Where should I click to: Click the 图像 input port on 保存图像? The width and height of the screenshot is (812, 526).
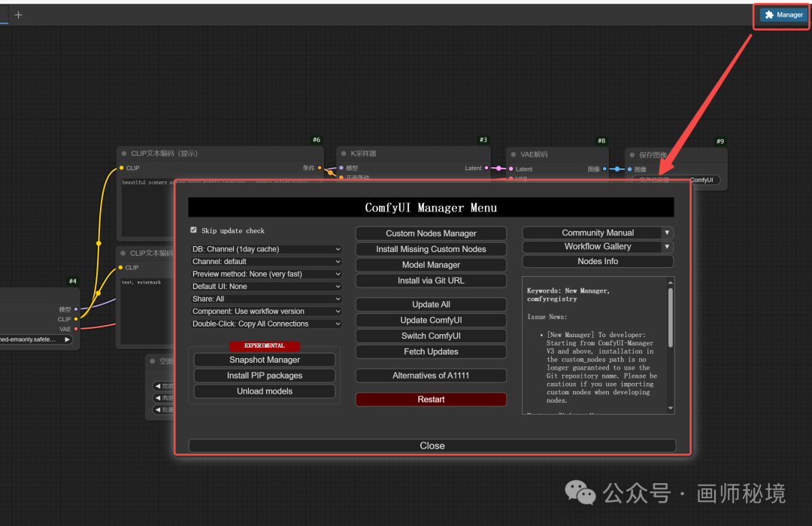pos(630,169)
